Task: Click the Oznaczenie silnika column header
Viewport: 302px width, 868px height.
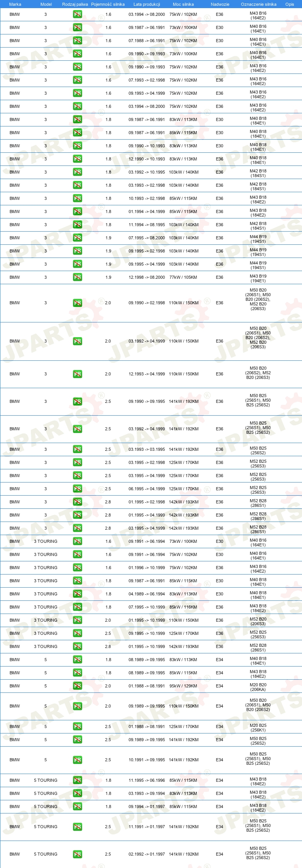Action: [x=258, y=4]
